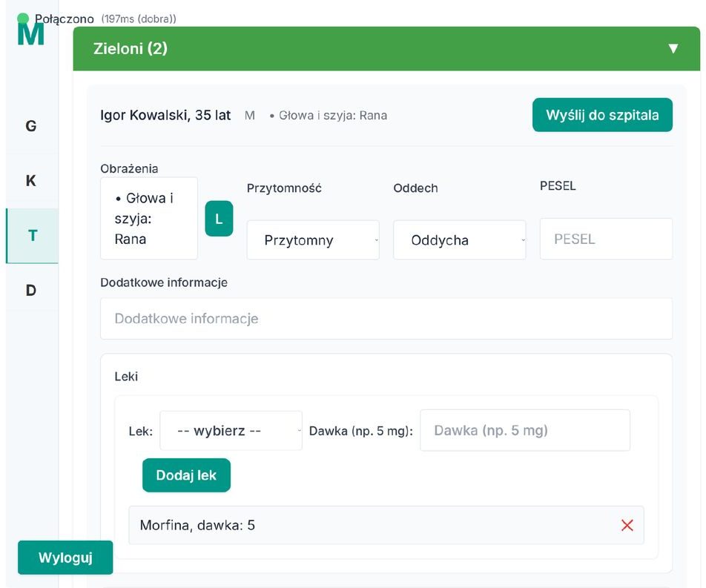Viewport: 706px width, 588px height.
Task: Click the green L button beside injuries
Action: 219,218
